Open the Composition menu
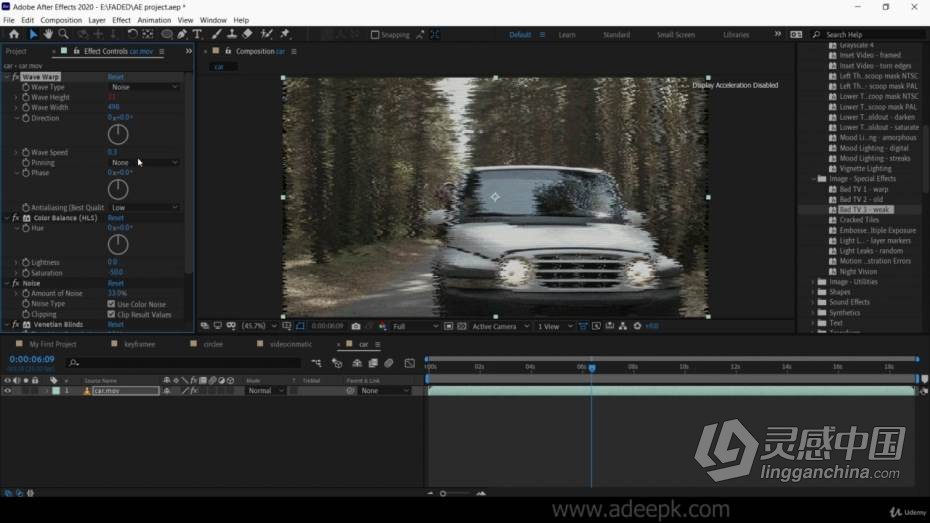 click(x=61, y=20)
